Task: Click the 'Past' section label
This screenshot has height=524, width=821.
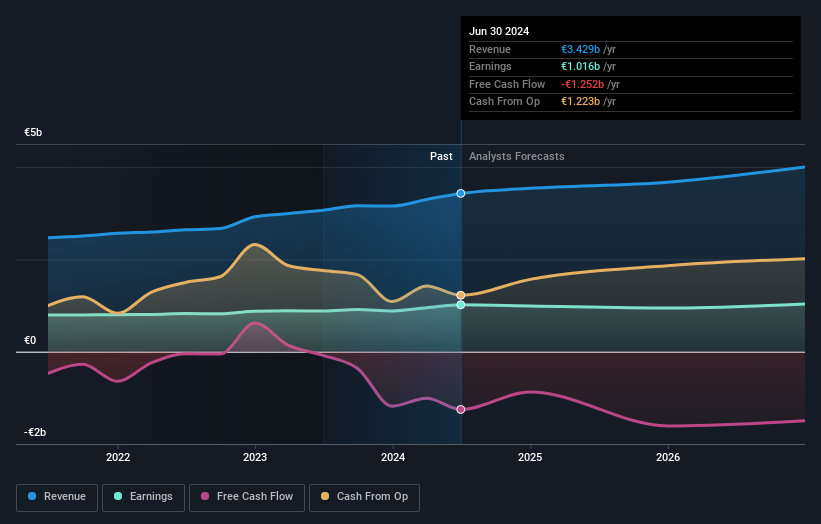Action: (441, 156)
